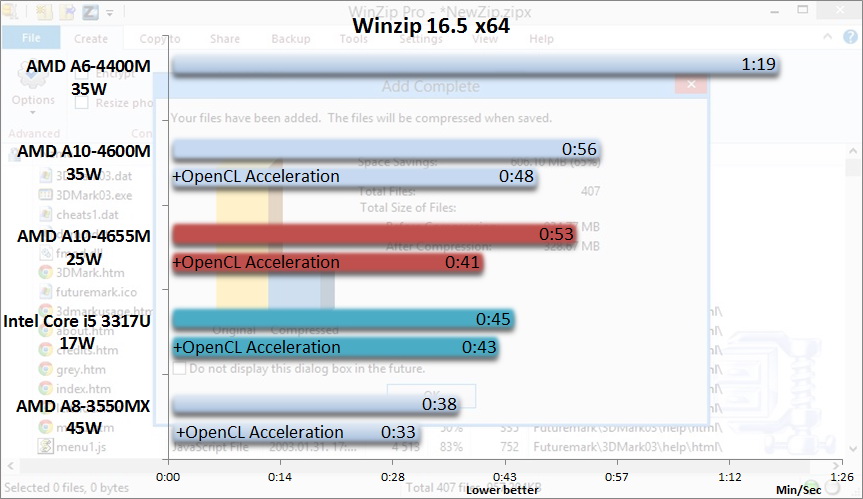Open the File tab
The image size is (863, 499).
31,37
